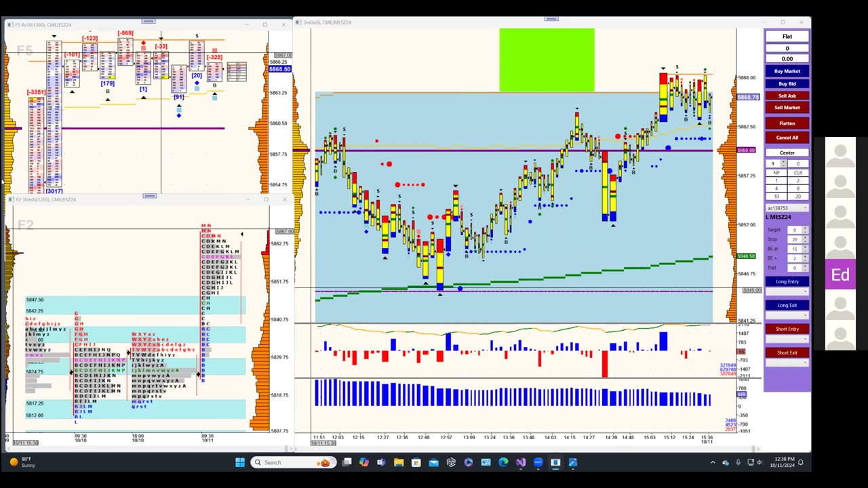This screenshot has width=868, height=488.
Task: Click the BE at value field
Action: pyautogui.click(x=795, y=249)
